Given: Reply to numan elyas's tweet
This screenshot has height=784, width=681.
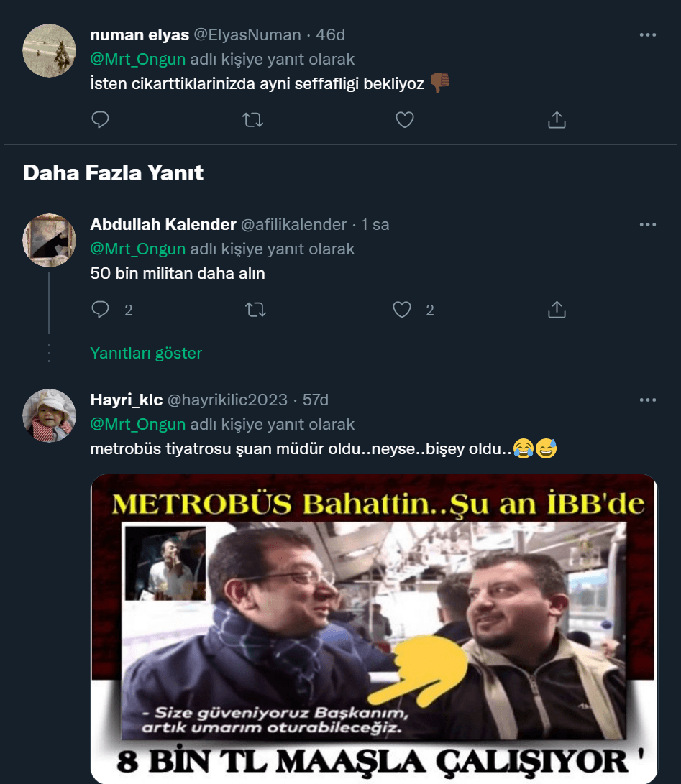Looking at the screenshot, I should coord(101,119).
